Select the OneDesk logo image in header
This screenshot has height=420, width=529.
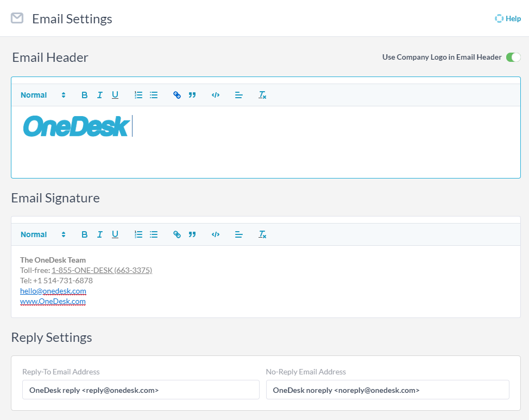(76, 126)
